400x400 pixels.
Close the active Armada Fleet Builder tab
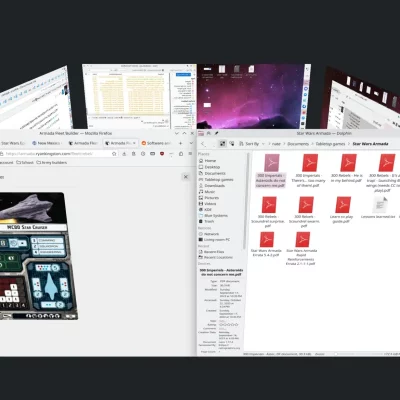tap(134, 143)
